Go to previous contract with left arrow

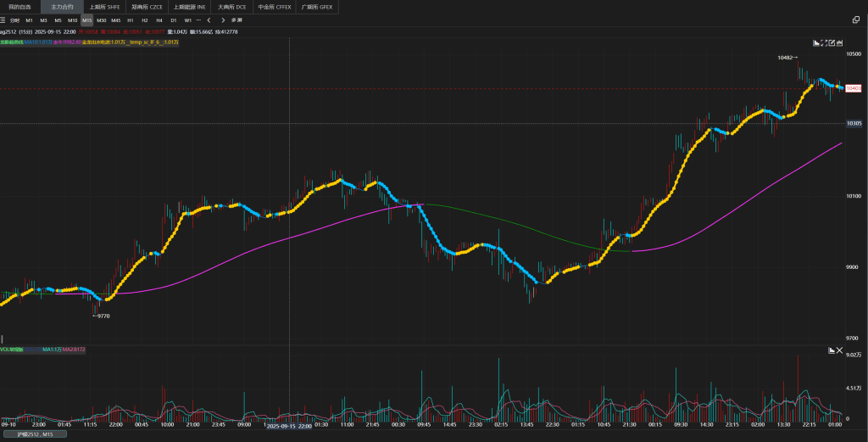tap(209, 20)
